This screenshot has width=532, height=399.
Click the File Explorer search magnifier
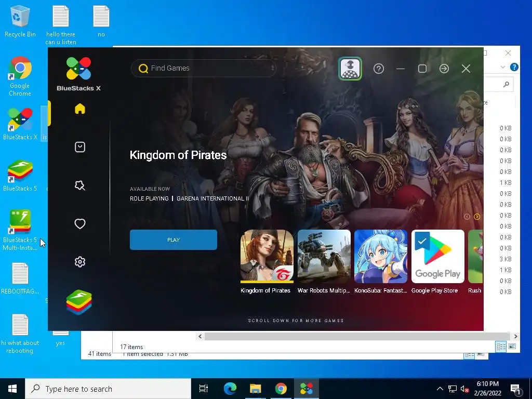coord(506,84)
